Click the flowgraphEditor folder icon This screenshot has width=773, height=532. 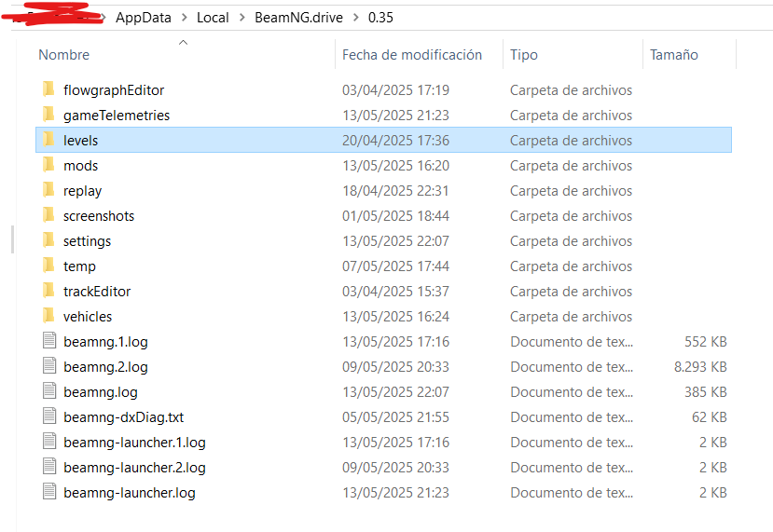[48, 89]
